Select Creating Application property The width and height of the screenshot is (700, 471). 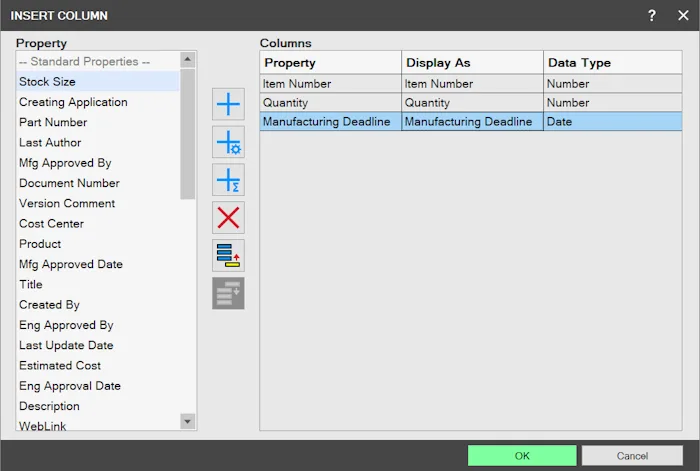point(98,102)
